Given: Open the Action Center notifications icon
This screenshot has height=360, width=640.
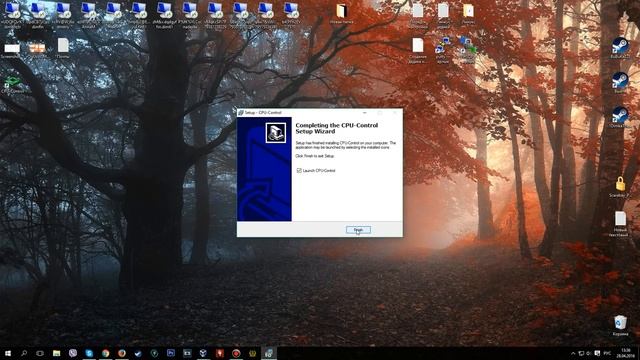Looking at the screenshot, I should [x=597, y=353].
